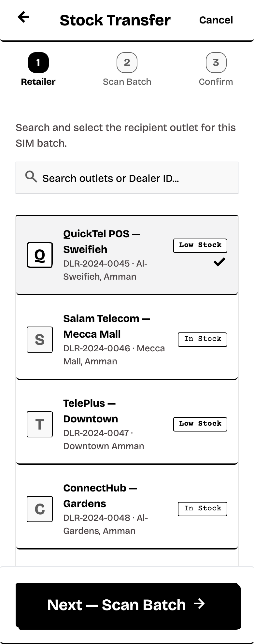Select the Q avatar for QuickTel POS
The width and height of the screenshot is (254, 644).
click(40, 255)
